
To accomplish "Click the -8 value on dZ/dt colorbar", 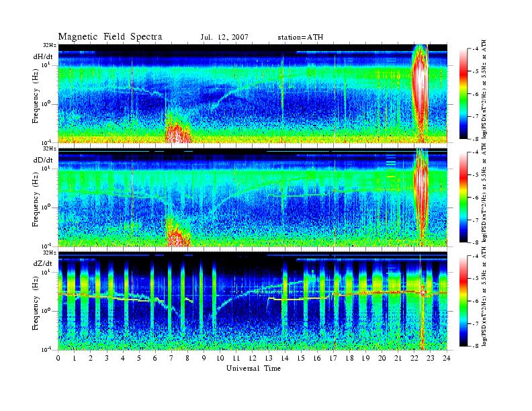I will (x=476, y=346).
